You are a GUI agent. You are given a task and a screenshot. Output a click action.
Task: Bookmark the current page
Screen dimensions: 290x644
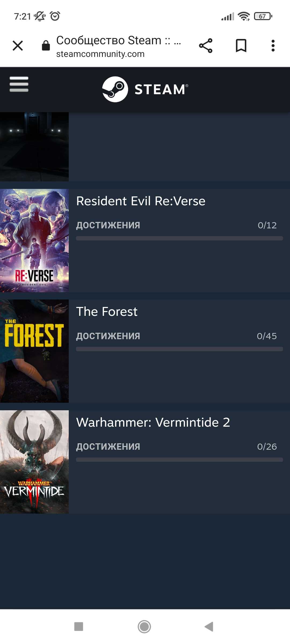241,46
